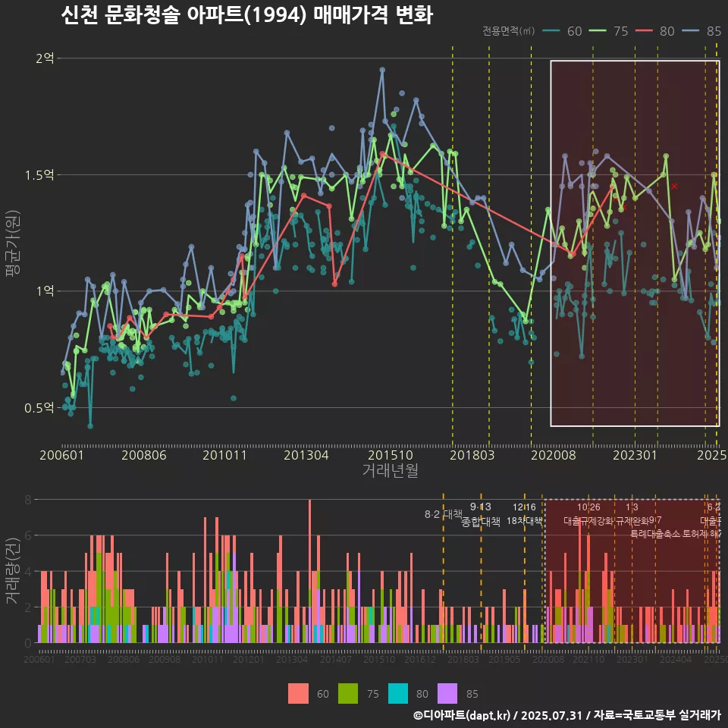Click the cyan 80 bar legend swatch
728x728 pixels.
coord(398,694)
